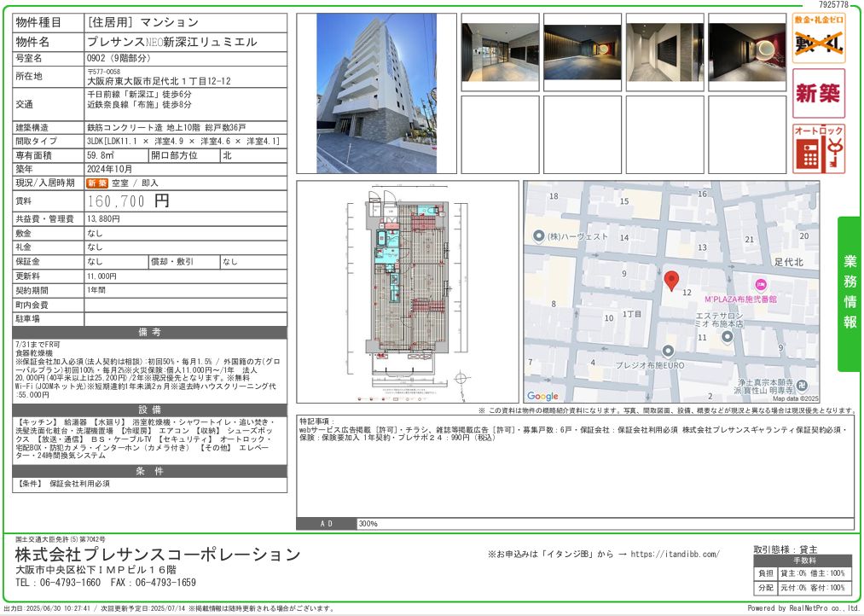Click the orange 新築 status tag
Image resolution: width=864 pixels, height=616 pixels.
pyautogui.click(x=97, y=183)
